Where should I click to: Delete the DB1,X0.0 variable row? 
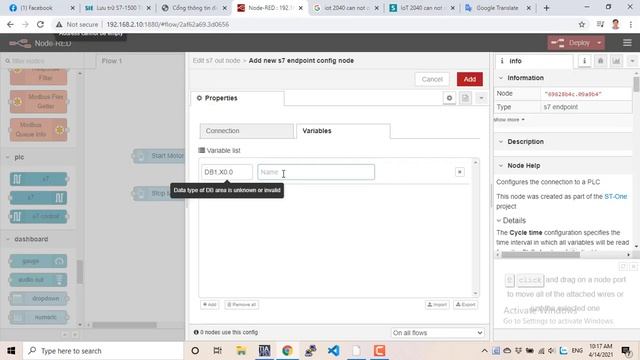460,172
